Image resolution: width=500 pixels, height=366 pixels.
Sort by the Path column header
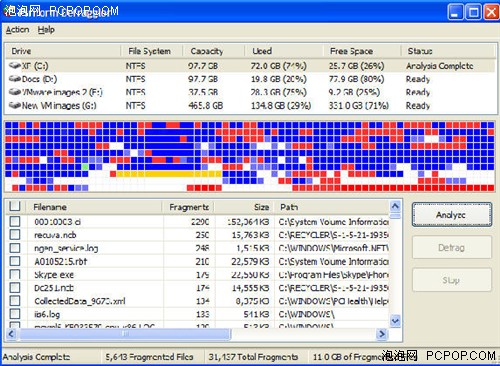(332, 207)
